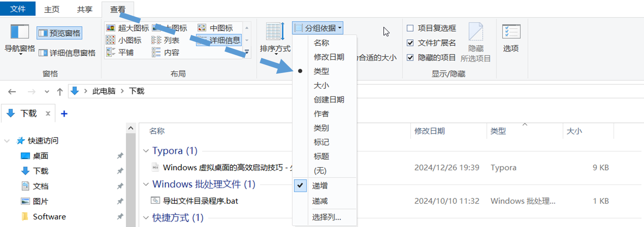Open the 排序方式 menu
The height and width of the screenshot is (227, 644).
tap(275, 39)
